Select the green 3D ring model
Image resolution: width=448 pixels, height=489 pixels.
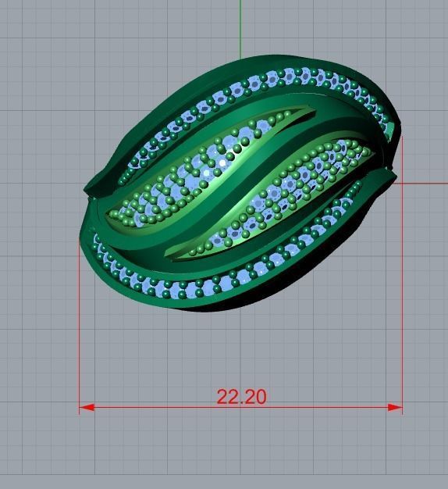(240, 184)
